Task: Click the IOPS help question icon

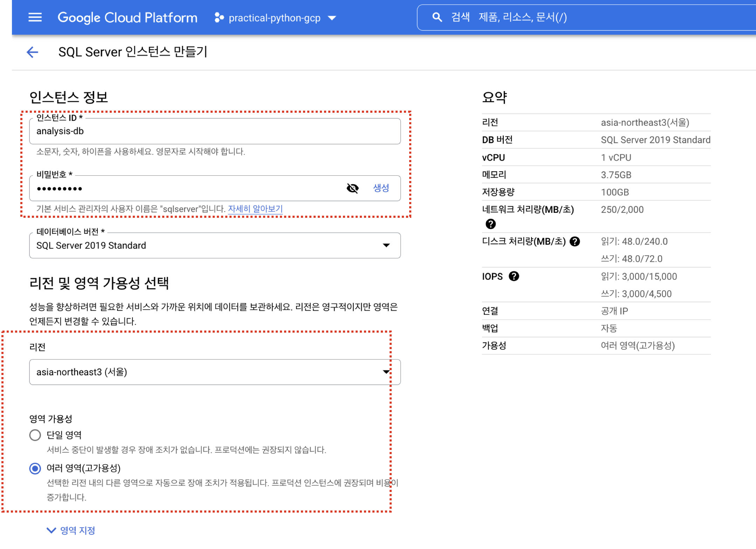Action: (514, 276)
